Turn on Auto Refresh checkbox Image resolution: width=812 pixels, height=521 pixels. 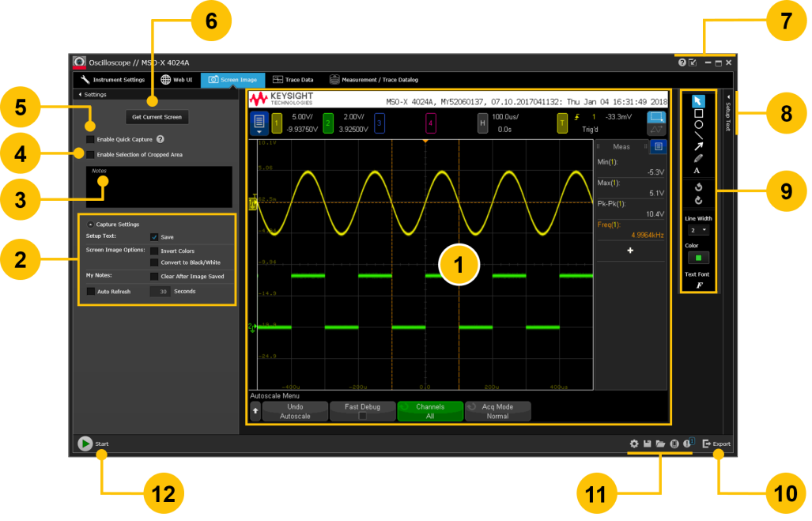(x=90, y=291)
